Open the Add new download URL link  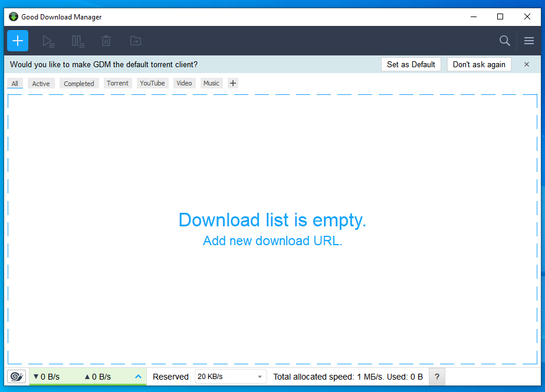[x=272, y=241]
